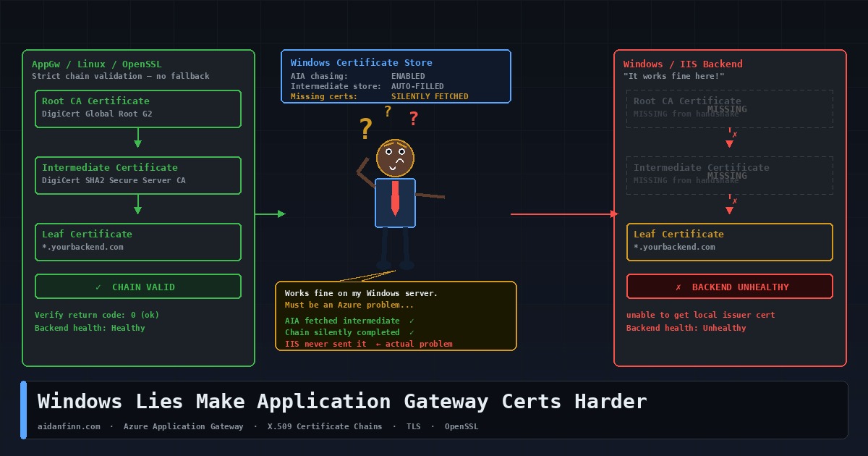Click 'Backend health: Unhealthy' status
The width and height of the screenshot is (868, 456).
[686, 328]
